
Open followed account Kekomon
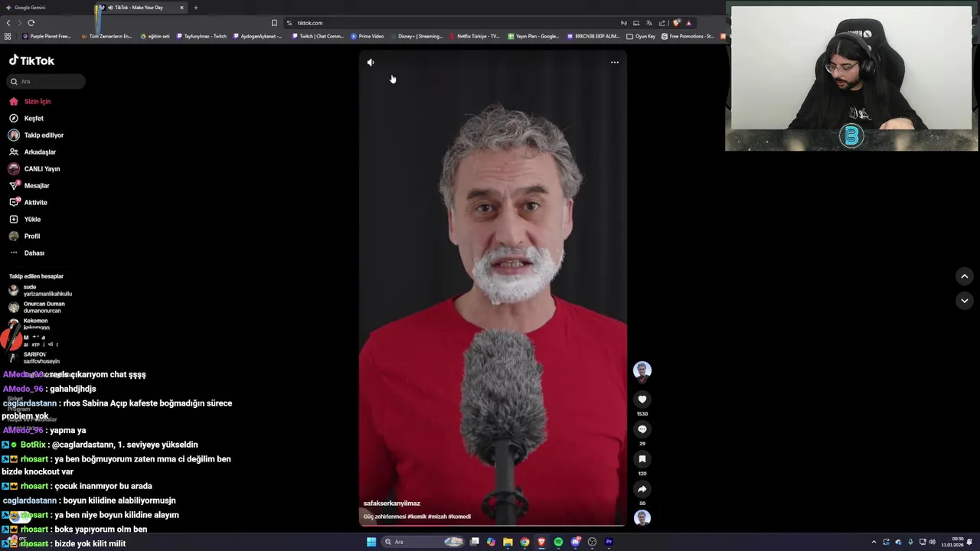point(29,324)
